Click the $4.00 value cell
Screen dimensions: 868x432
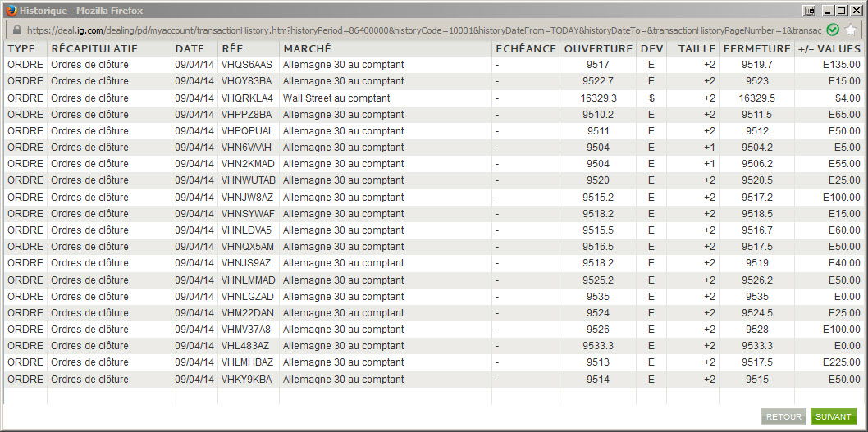[848, 98]
